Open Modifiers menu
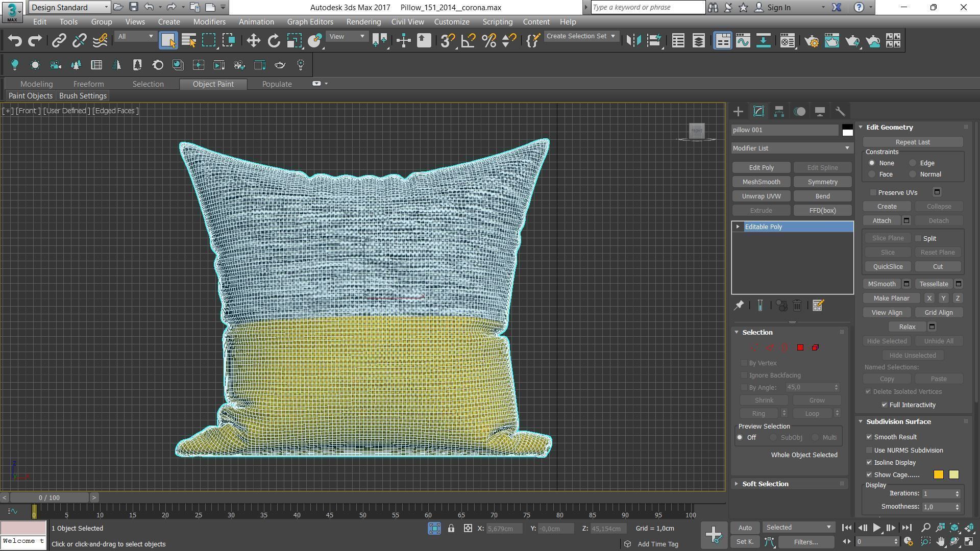Image resolution: width=980 pixels, height=551 pixels. coord(209,22)
